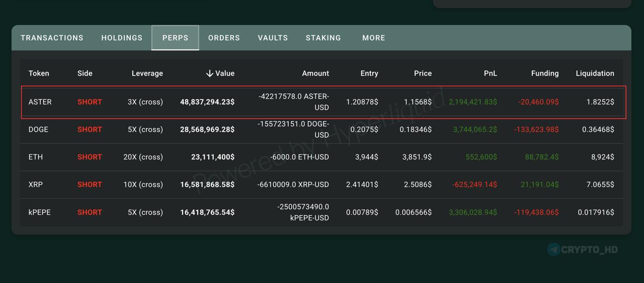Click the Telegram icon in CRYPTO_HD watermark

(x=554, y=249)
